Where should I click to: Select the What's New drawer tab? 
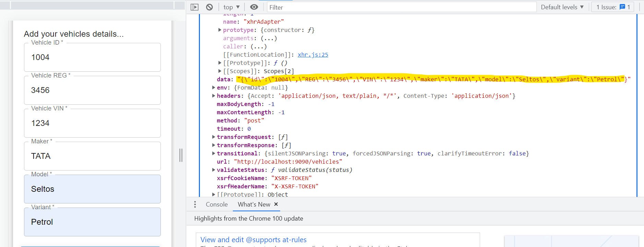254,204
